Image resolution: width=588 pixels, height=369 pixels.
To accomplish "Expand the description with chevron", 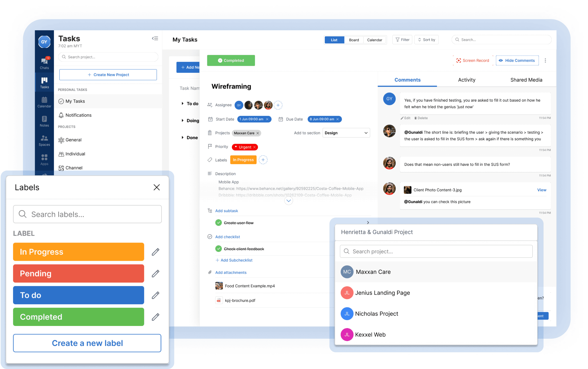I will click(288, 201).
